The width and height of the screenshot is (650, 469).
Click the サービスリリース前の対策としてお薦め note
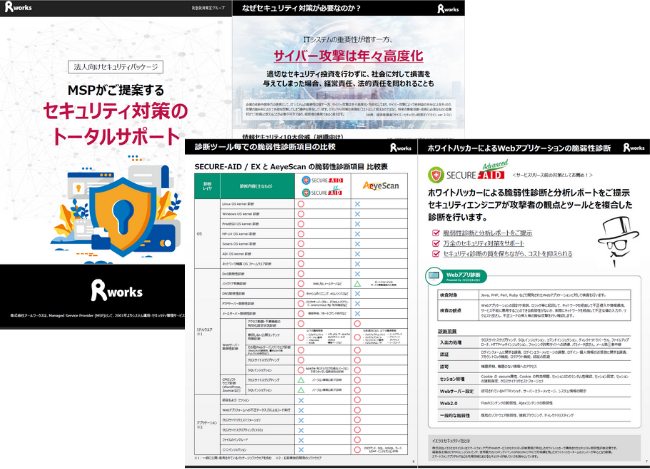coord(553,175)
